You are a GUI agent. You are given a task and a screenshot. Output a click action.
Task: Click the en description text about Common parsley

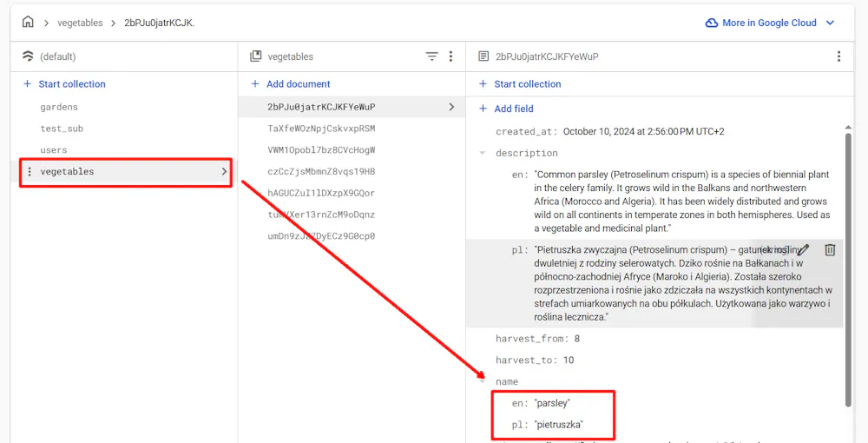[681, 201]
